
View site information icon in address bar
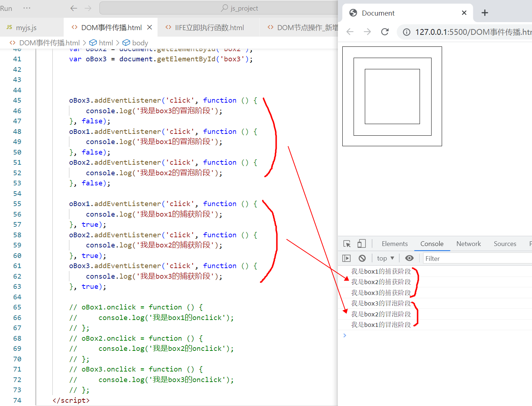407,32
